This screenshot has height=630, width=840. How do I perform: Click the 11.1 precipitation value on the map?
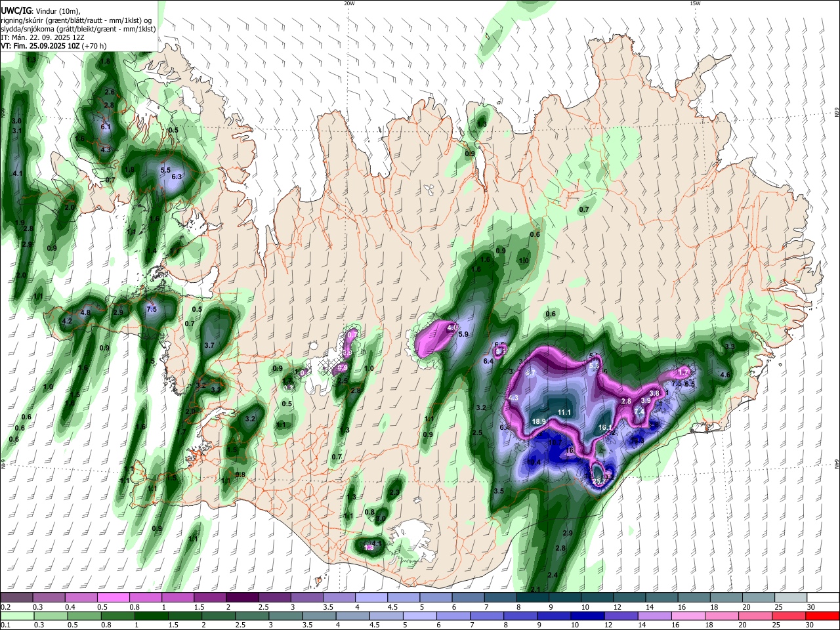coord(564,412)
